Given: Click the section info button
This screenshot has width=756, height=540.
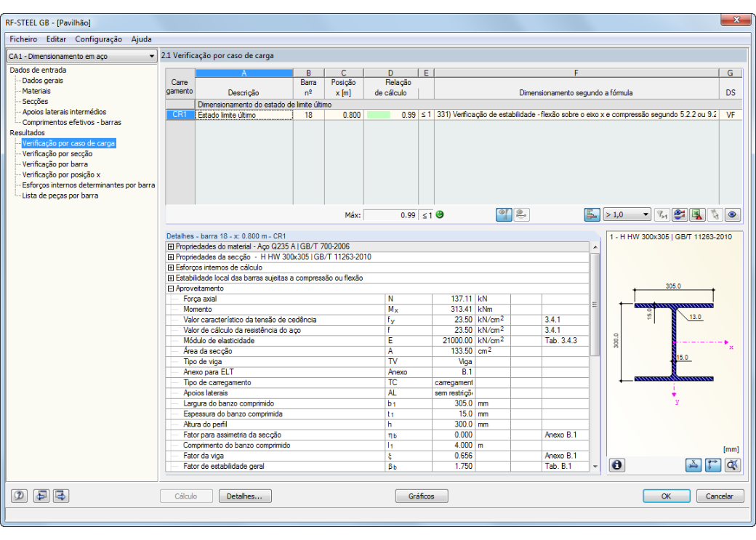Looking at the screenshot, I should coord(616,465).
